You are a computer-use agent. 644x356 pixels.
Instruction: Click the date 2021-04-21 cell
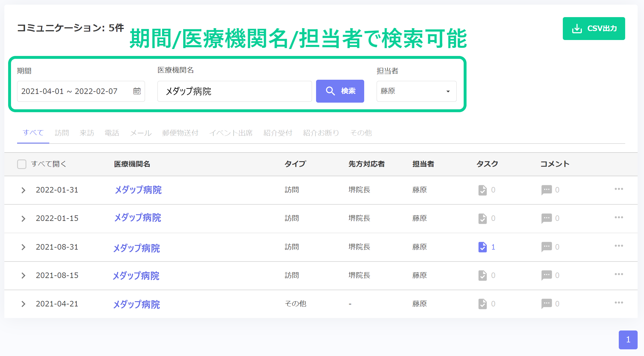point(57,304)
